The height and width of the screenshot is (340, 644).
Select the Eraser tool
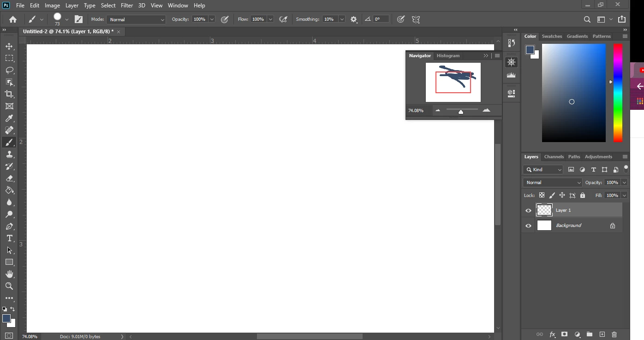point(9,178)
